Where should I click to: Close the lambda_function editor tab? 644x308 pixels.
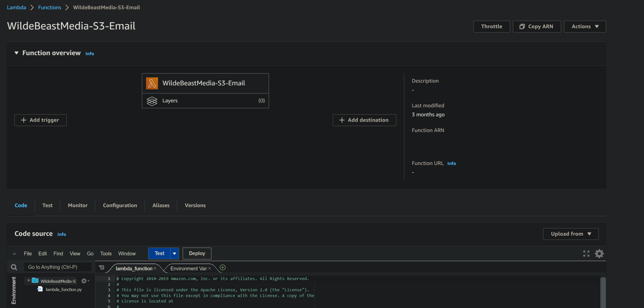click(x=155, y=268)
